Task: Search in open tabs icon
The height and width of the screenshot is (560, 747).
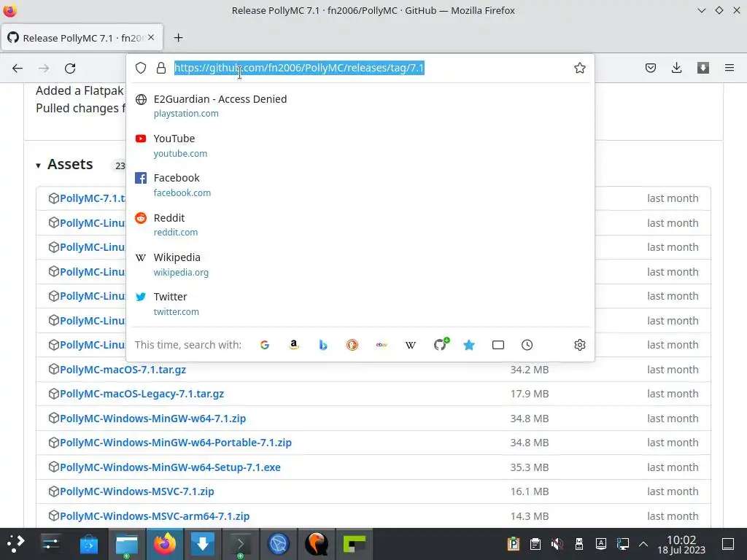Action: point(498,345)
